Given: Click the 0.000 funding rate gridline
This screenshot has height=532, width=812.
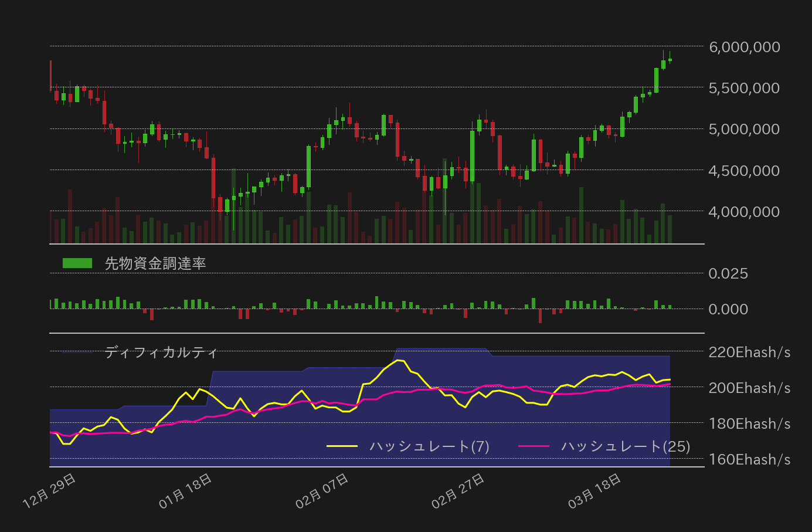Looking at the screenshot, I should click(x=728, y=309).
